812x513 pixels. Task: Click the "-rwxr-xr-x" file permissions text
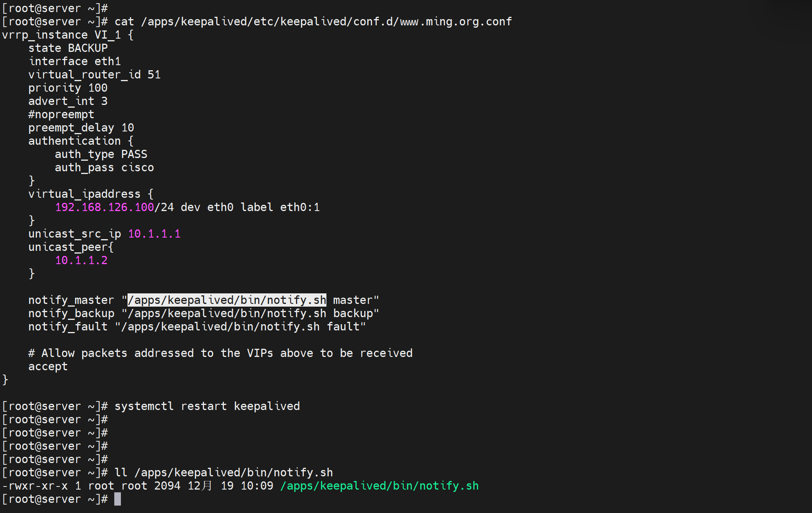35,486
